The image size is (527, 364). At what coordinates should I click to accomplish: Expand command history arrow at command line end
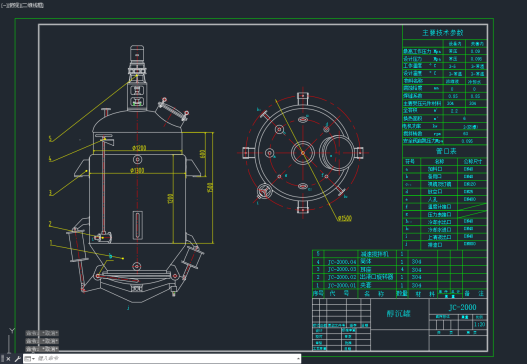tap(298, 359)
